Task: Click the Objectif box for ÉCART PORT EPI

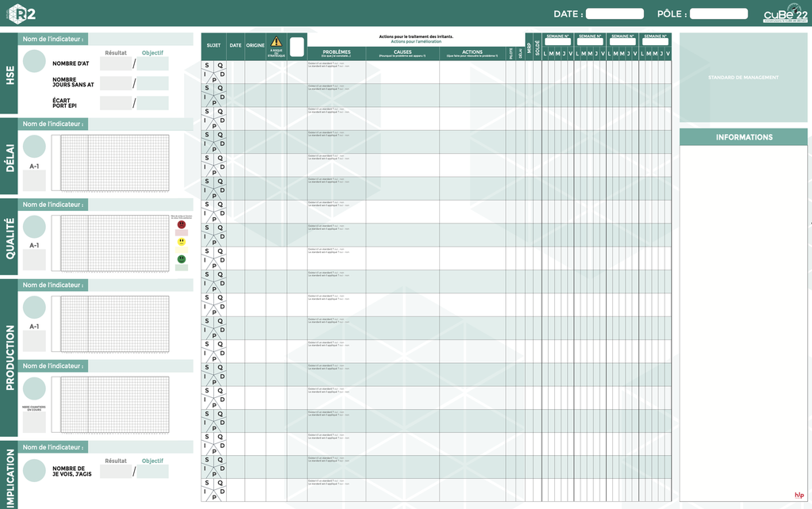Action: (x=152, y=103)
